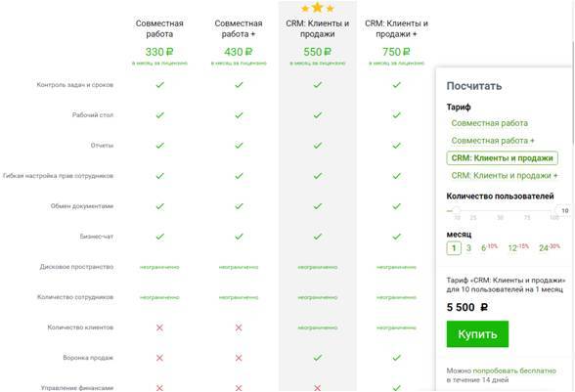Select the 1 month period option
This screenshot has width=575, height=392.
tap(454, 248)
